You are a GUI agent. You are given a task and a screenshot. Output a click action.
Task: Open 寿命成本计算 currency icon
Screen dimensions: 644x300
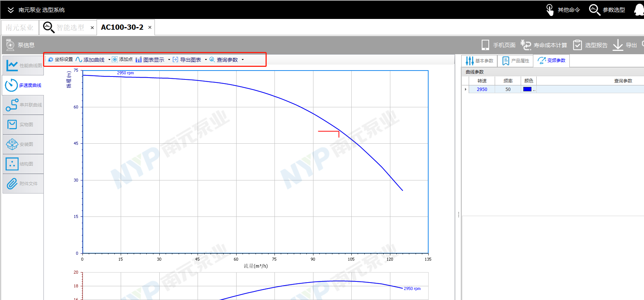[x=526, y=45]
